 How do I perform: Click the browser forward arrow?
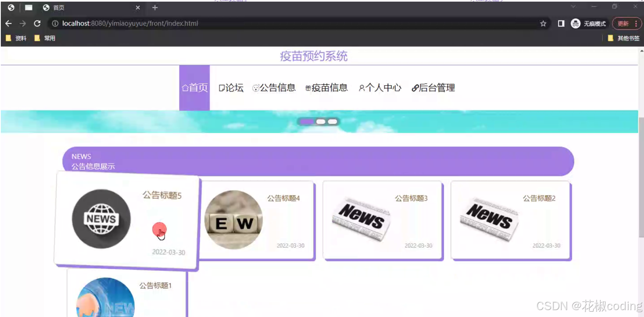pyautogui.click(x=23, y=24)
